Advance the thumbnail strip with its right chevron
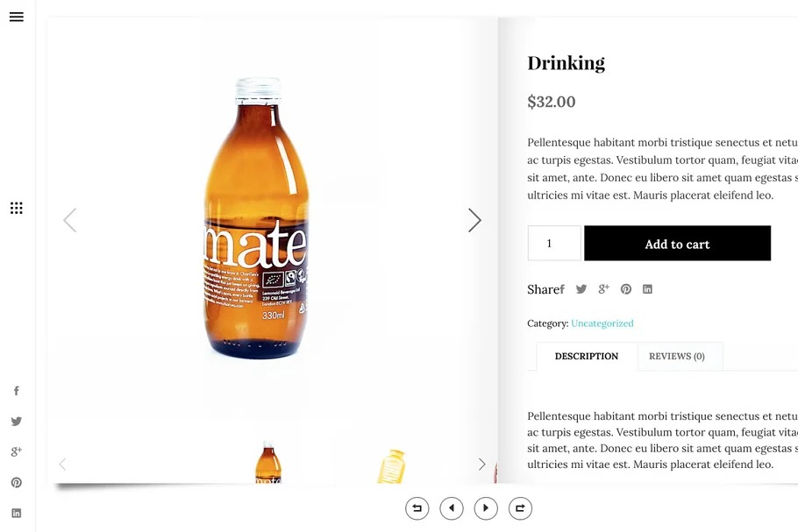 click(481, 465)
